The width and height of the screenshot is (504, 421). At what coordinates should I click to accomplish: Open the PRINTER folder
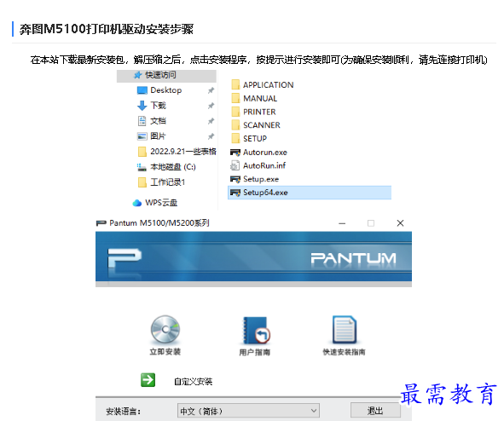259,112
